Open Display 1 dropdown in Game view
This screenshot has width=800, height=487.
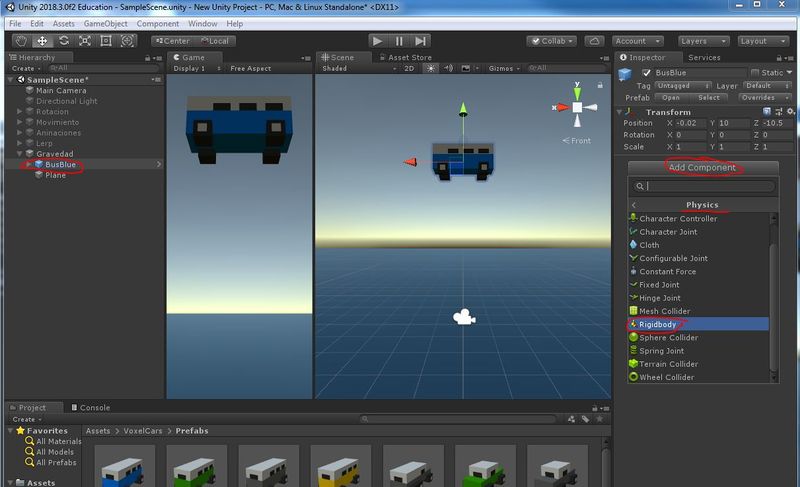(196, 68)
